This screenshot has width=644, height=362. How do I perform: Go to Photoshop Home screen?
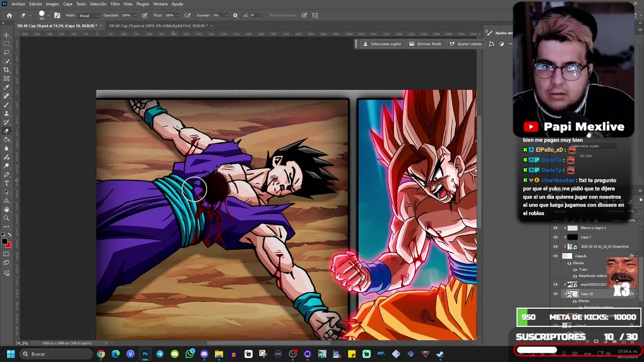pos(9,16)
